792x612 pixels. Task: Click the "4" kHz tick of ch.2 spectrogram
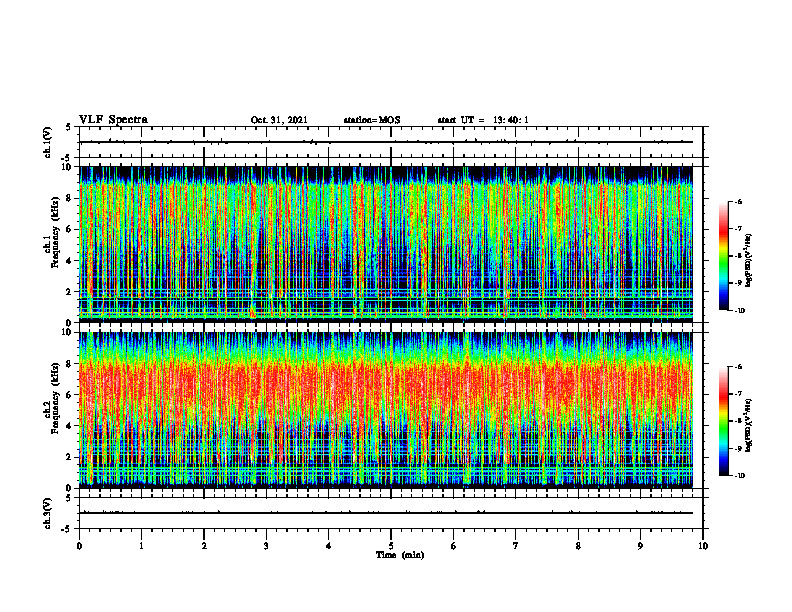point(68,427)
